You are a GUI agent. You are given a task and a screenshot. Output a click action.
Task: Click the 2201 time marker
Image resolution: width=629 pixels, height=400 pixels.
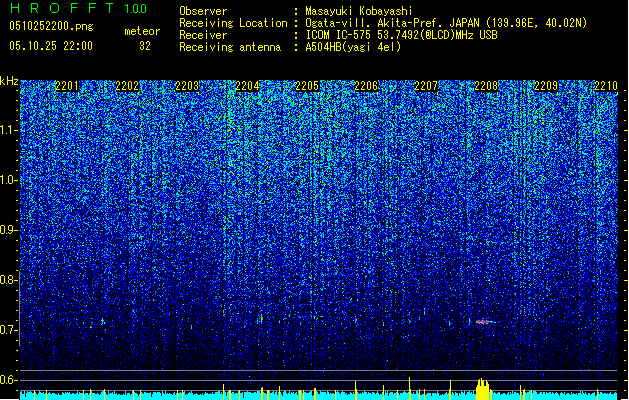67,86
